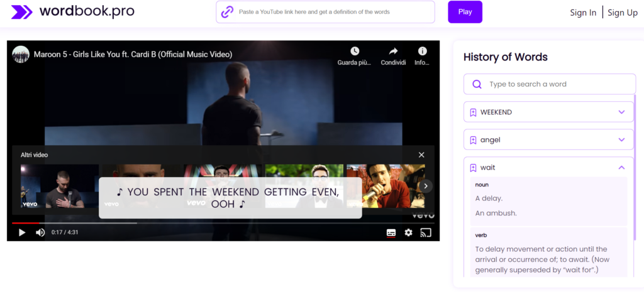Viewport: 644px width, 292px height.
Task: Click the Maroon 5 channel avatar
Action: [21, 54]
